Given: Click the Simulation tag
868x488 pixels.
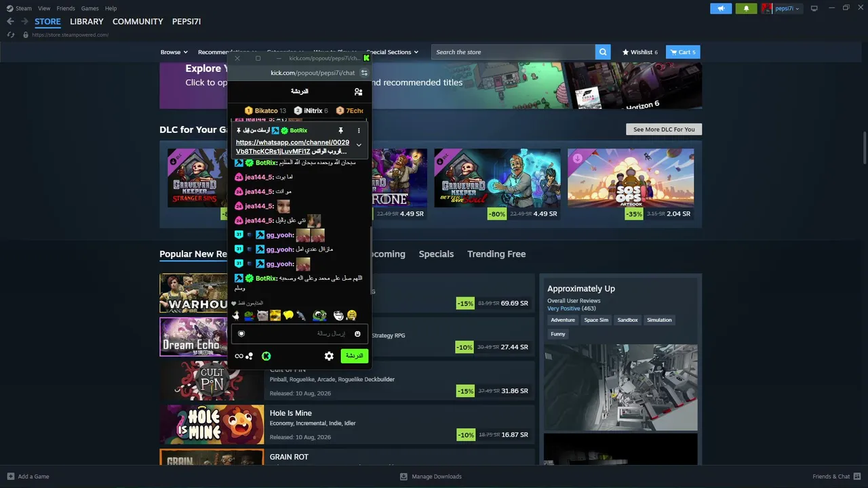Looking at the screenshot, I should 659,320.
